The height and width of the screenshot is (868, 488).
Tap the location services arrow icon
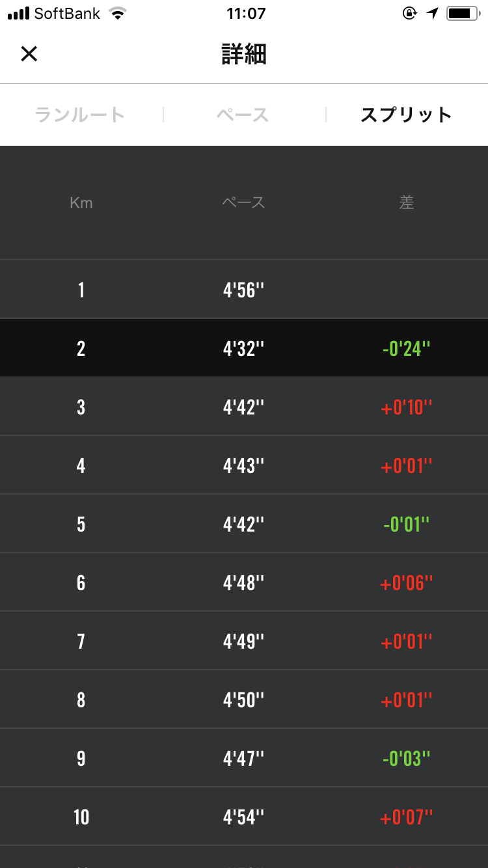pyautogui.click(x=433, y=14)
